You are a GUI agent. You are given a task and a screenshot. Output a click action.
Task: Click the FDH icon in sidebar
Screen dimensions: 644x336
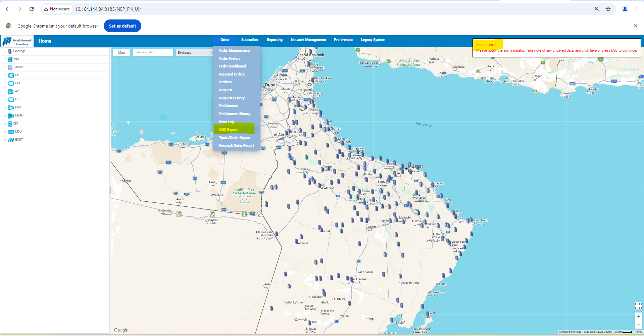pos(11,107)
